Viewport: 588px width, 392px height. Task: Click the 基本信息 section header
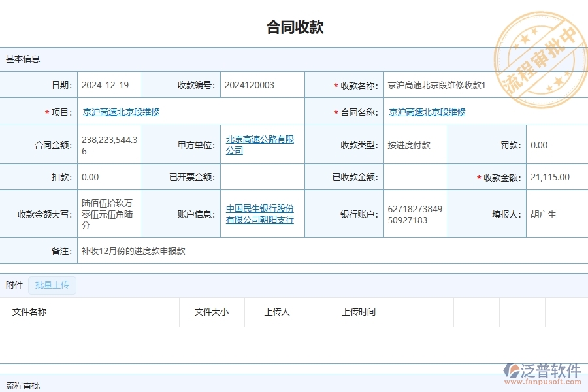click(x=23, y=59)
